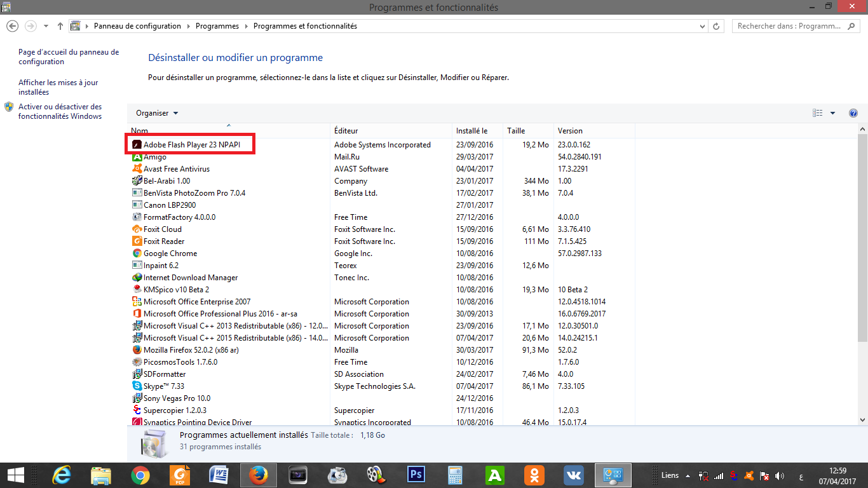Select the Supercopier 1.2.0.3 icon
This screenshot has height=488, width=868.
click(x=137, y=410)
